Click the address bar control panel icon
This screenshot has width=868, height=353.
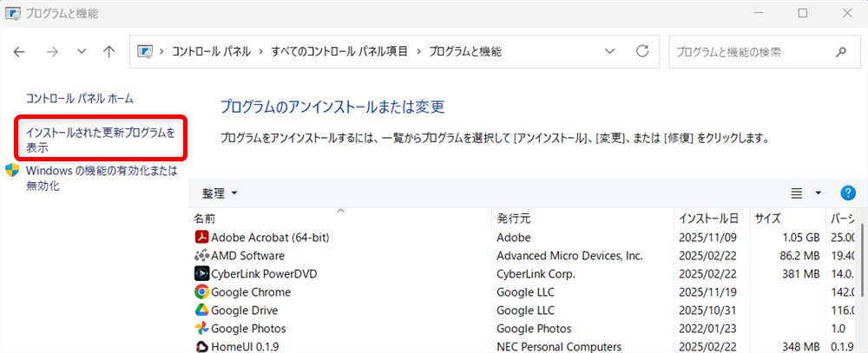pos(144,52)
